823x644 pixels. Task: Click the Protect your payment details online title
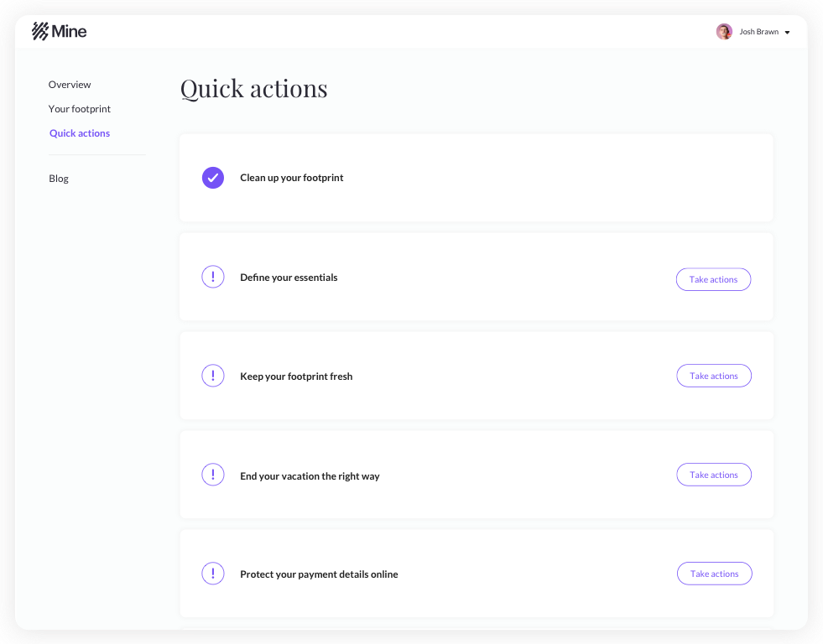coord(319,574)
